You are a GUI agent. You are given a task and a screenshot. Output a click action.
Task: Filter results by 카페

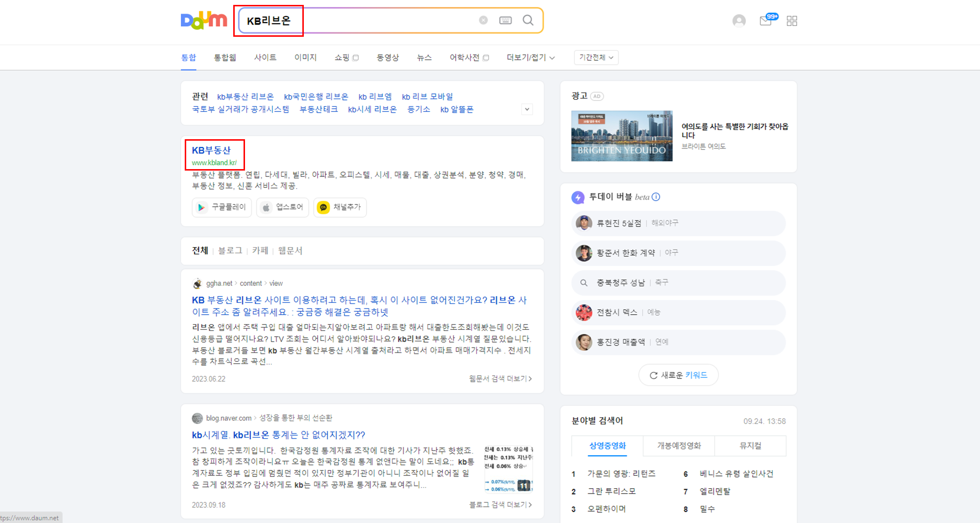tap(260, 250)
